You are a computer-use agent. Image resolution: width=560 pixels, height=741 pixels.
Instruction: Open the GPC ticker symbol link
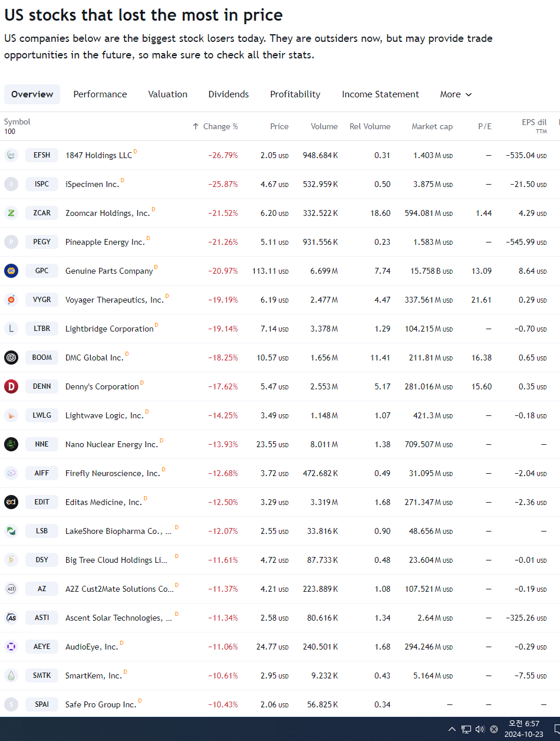[42, 271]
